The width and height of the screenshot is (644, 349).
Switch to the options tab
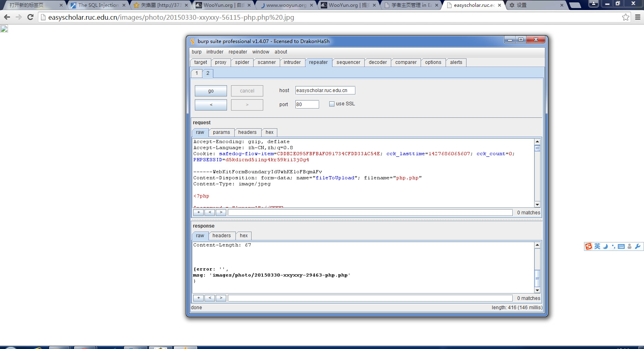433,62
